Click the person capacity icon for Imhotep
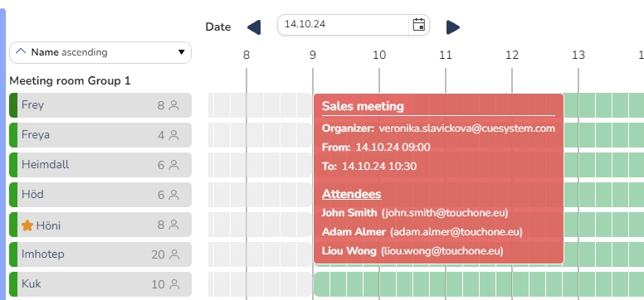Image resolution: width=644 pixels, height=300 pixels. pos(174,254)
